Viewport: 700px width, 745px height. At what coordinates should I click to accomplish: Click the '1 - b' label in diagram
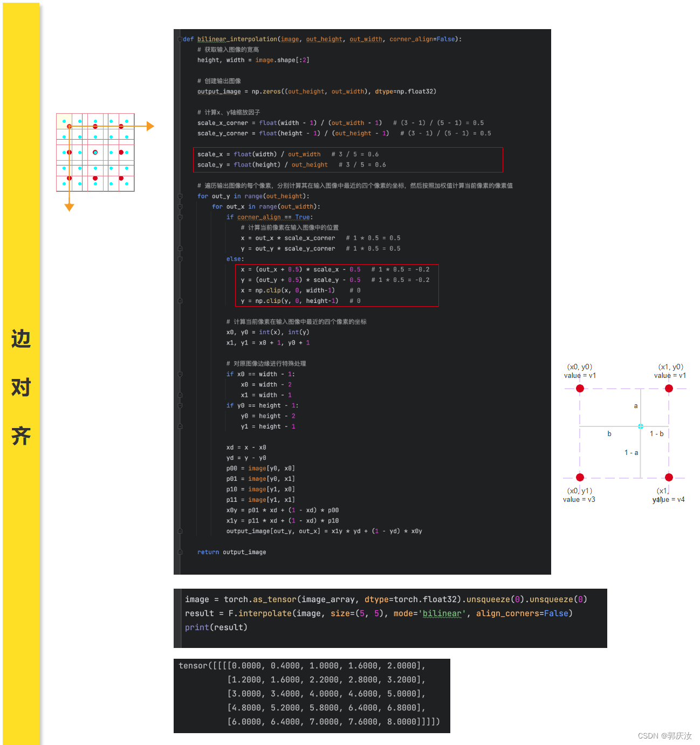coord(656,433)
